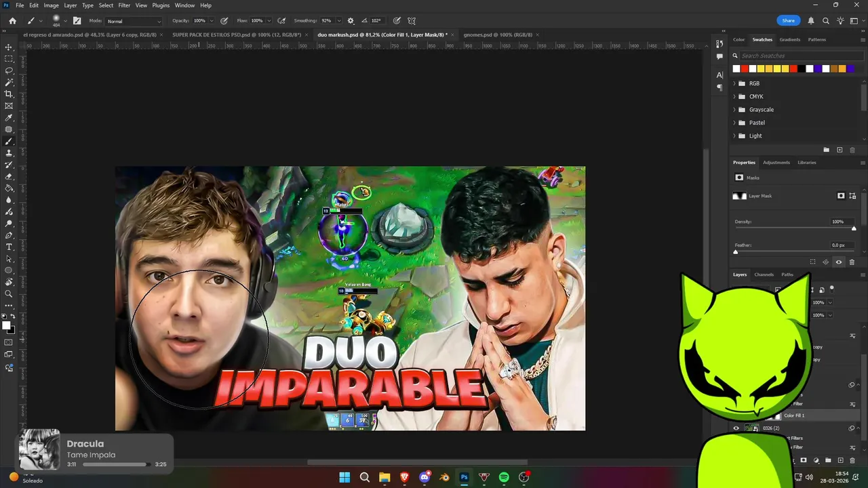The height and width of the screenshot is (488, 868).
Task: Select the Zoom magnifier tool
Action: click(x=9, y=294)
